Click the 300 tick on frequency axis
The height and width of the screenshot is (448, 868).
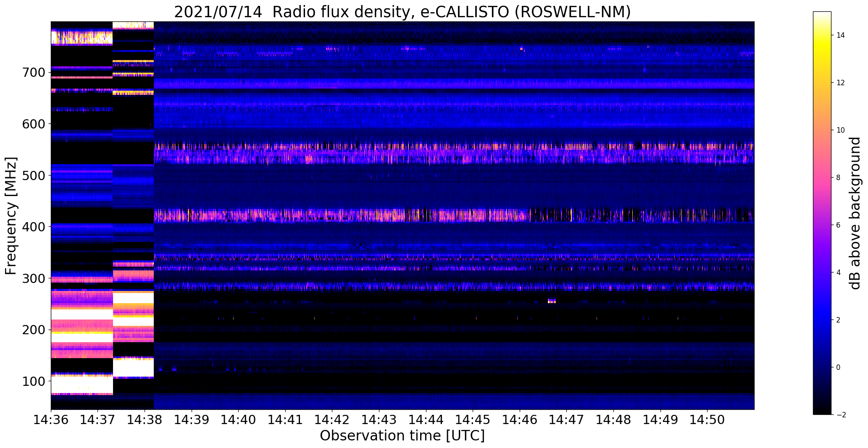tap(33, 278)
